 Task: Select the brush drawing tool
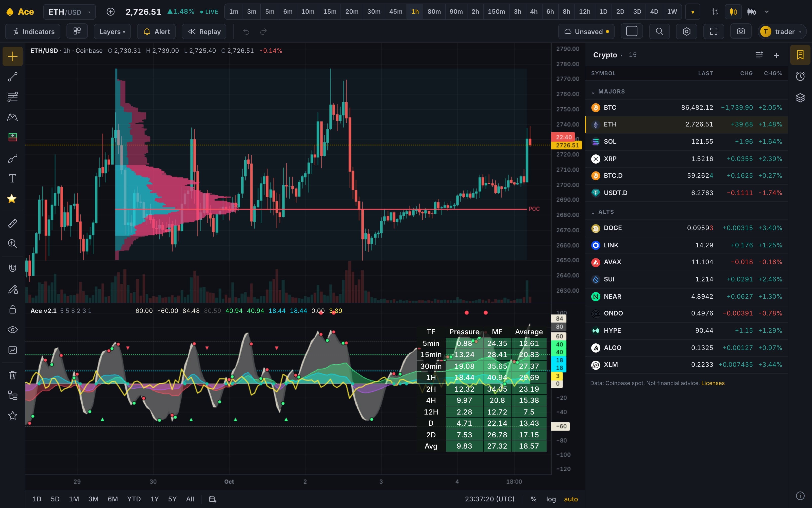(12, 158)
